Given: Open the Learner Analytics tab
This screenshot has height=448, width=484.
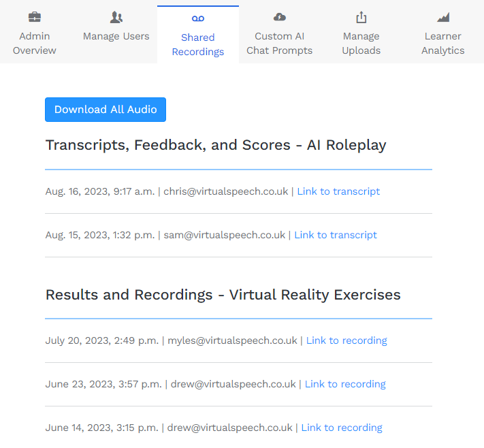Looking at the screenshot, I should [x=443, y=34].
